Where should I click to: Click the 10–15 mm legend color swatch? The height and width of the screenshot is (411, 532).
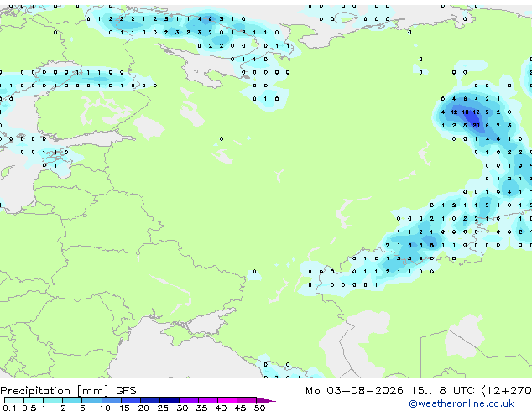pyautogui.click(x=111, y=400)
